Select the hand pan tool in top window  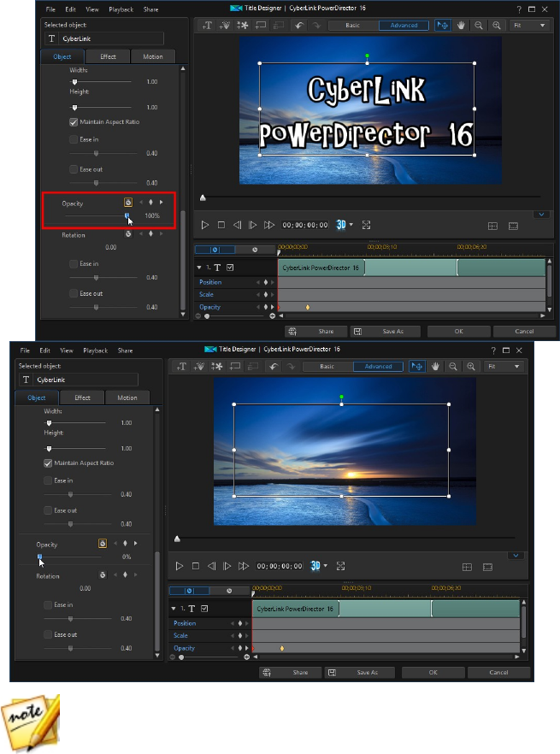pyautogui.click(x=461, y=26)
